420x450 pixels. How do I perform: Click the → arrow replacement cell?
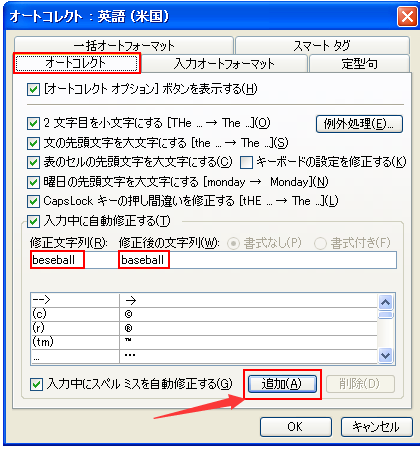[248, 300]
